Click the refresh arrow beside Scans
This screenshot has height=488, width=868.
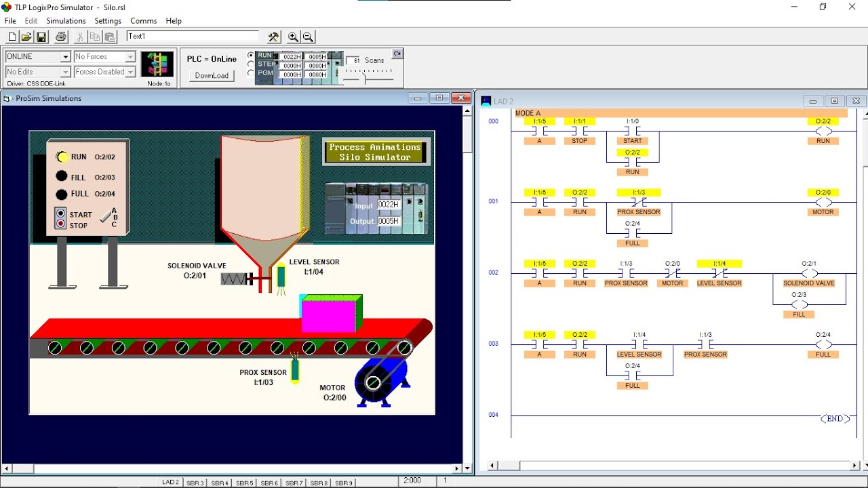[x=397, y=54]
